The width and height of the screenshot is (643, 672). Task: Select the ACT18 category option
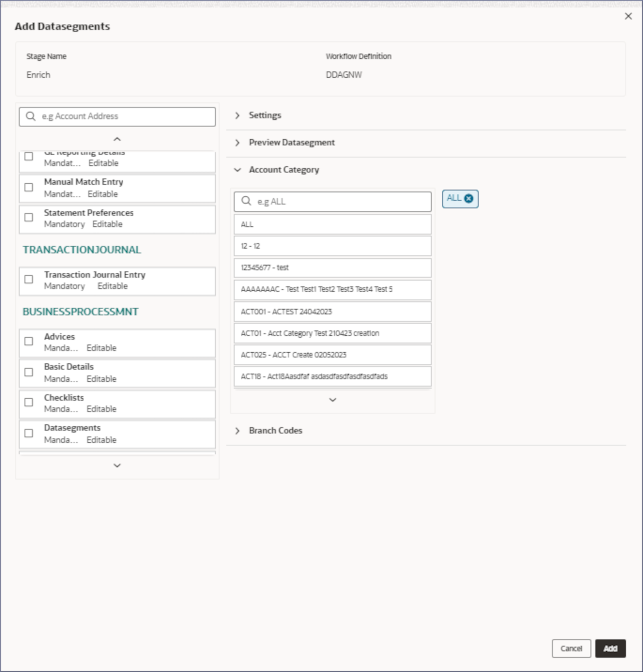pyautogui.click(x=333, y=376)
